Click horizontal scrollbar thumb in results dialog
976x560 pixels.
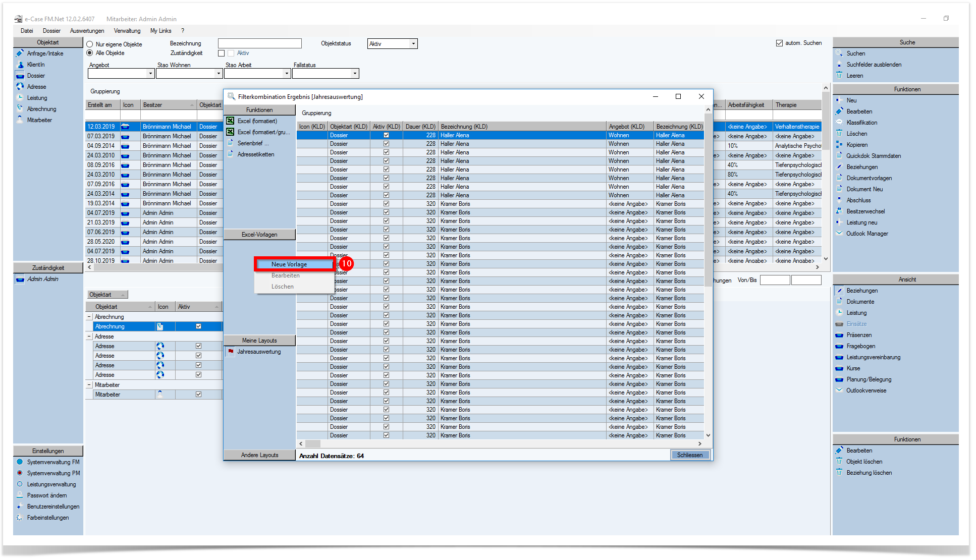(x=313, y=444)
